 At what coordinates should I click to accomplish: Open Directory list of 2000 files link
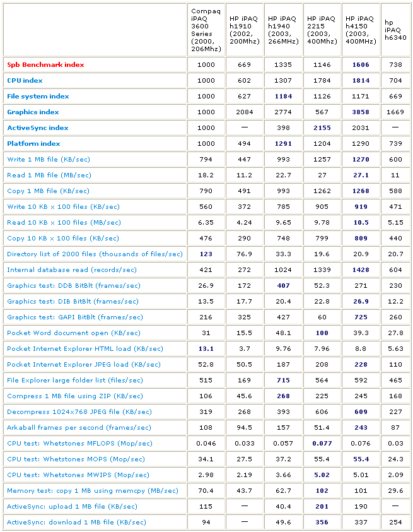[x=95, y=254]
